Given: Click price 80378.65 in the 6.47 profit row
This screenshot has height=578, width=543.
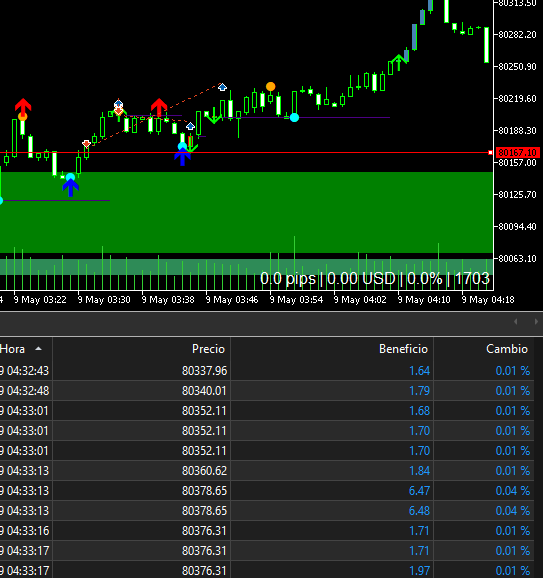Looking at the screenshot, I should (205, 491).
